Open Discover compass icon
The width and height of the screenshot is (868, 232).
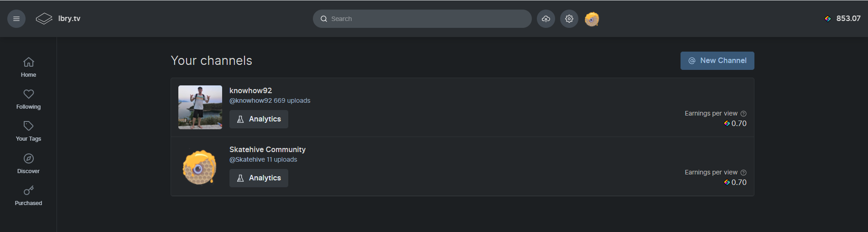coord(28,158)
